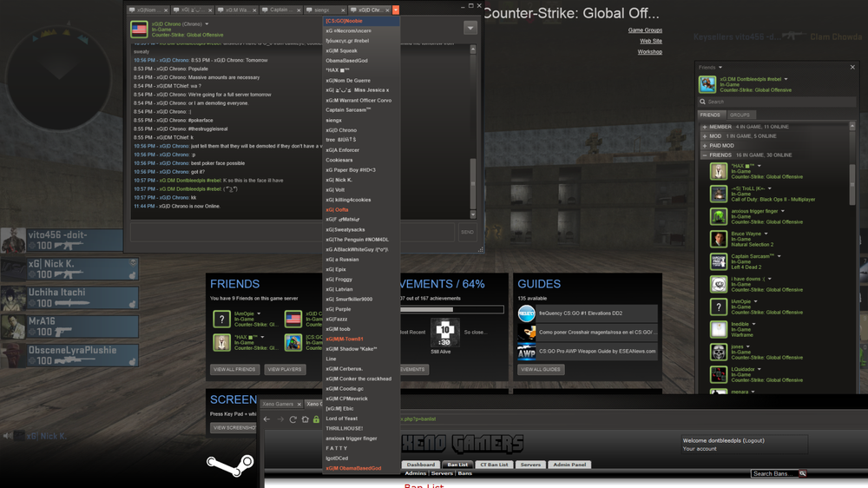The image size is (868, 488).
Task: Click the browser reload icon
Action: tap(293, 419)
